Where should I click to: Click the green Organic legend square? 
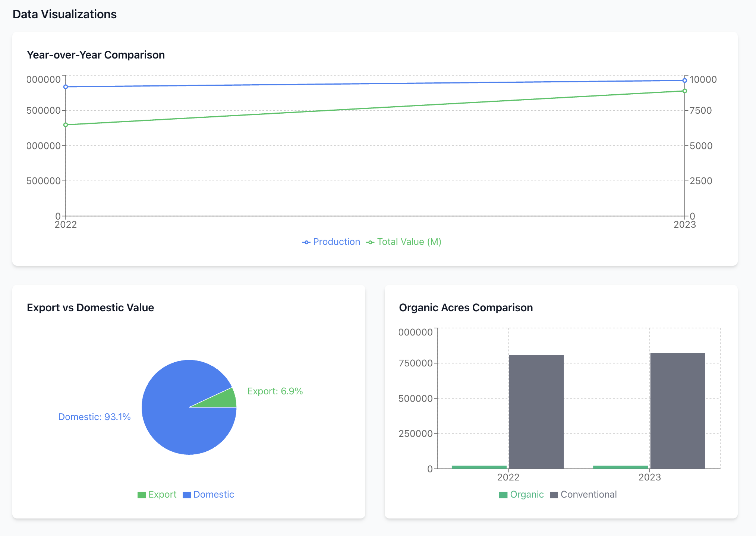pos(503,495)
